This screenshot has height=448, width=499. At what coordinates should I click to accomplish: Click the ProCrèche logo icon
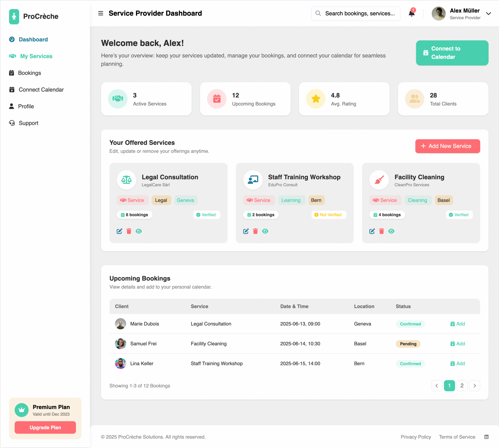pos(14,17)
